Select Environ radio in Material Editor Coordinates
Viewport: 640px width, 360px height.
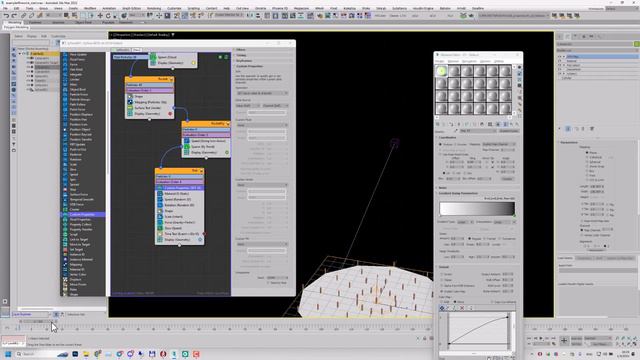point(455,144)
